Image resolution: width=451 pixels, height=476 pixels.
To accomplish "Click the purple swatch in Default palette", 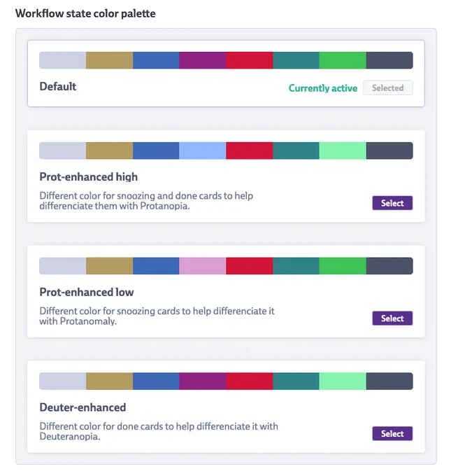I will (202, 60).
